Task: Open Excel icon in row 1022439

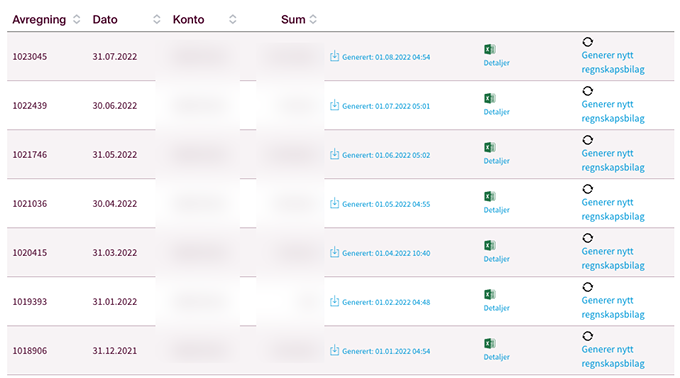Action: [x=490, y=98]
